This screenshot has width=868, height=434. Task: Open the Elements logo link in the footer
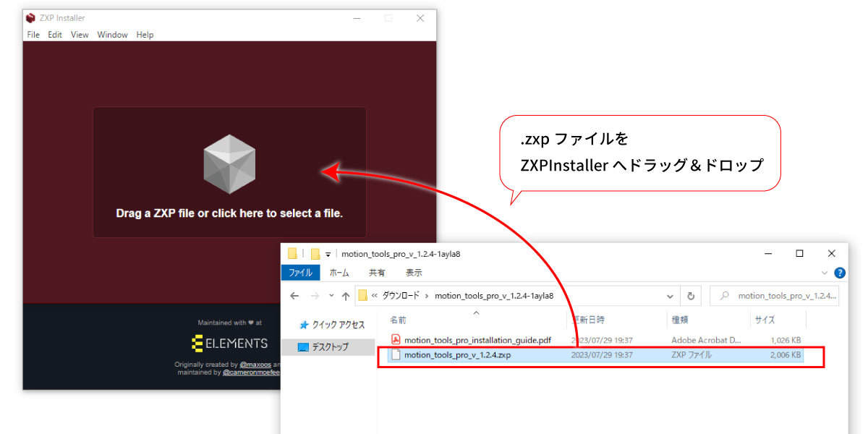(x=229, y=344)
